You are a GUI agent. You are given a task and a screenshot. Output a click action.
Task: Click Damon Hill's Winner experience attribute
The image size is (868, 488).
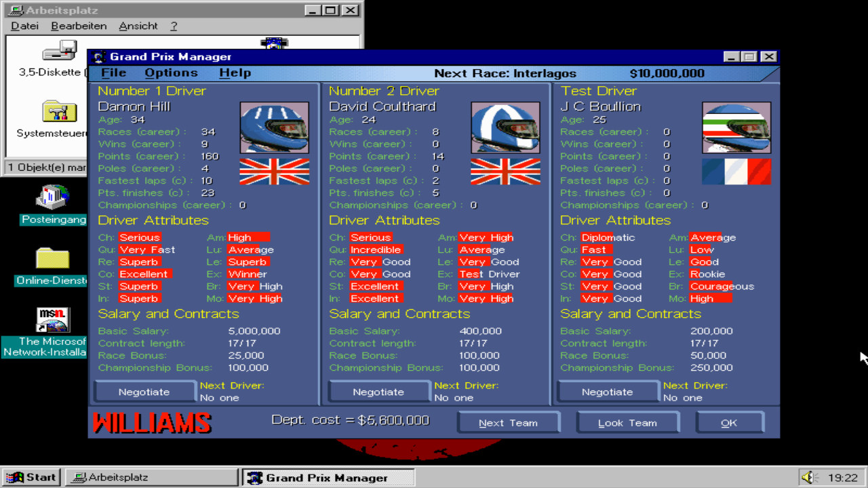click(248, 274)
